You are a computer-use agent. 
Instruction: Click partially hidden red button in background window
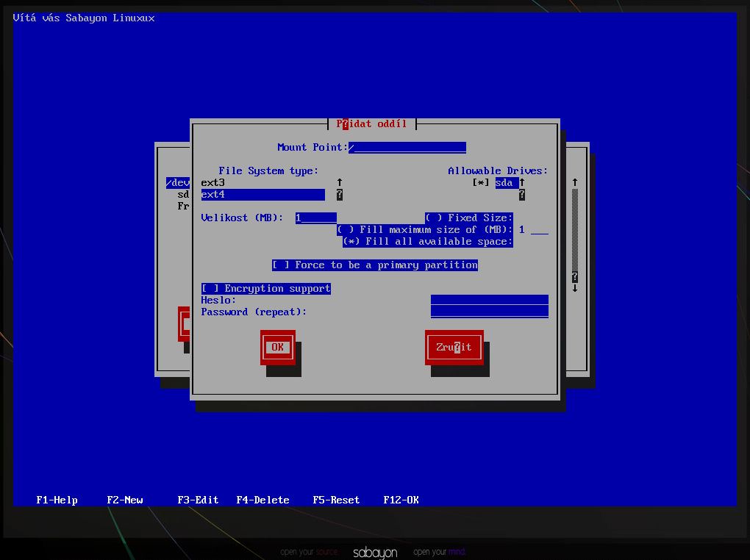pos(184,324)
